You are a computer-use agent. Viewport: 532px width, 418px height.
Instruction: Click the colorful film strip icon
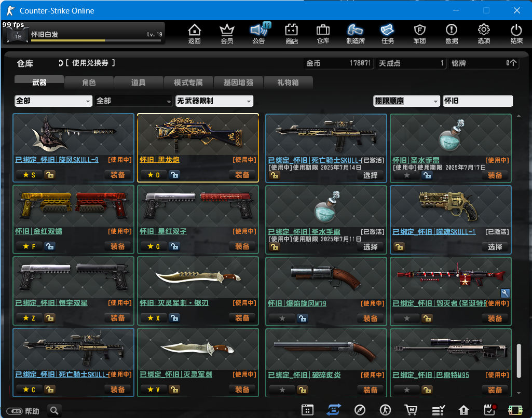coord(515,410)
